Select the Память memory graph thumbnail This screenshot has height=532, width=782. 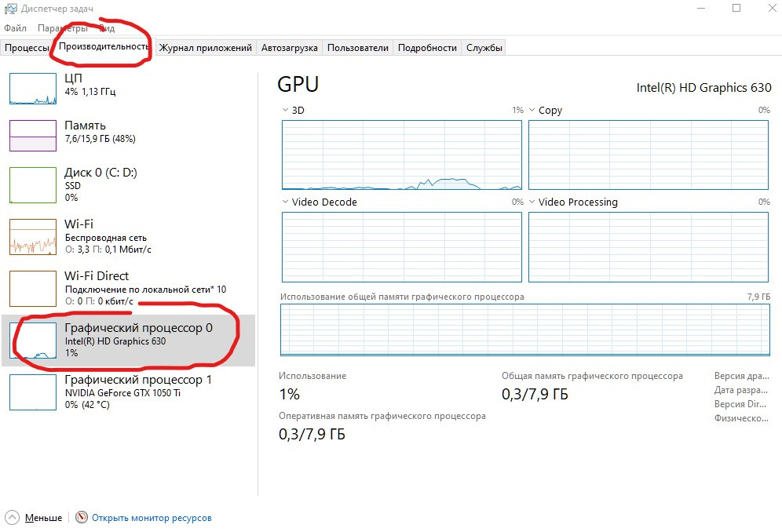tap(33, 135)
